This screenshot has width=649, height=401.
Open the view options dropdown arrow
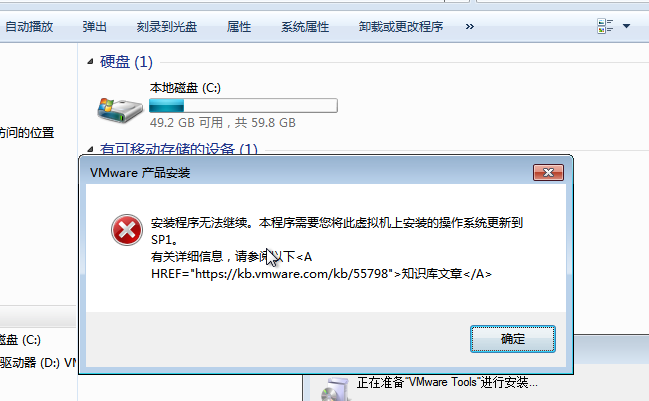coord(626,26)
